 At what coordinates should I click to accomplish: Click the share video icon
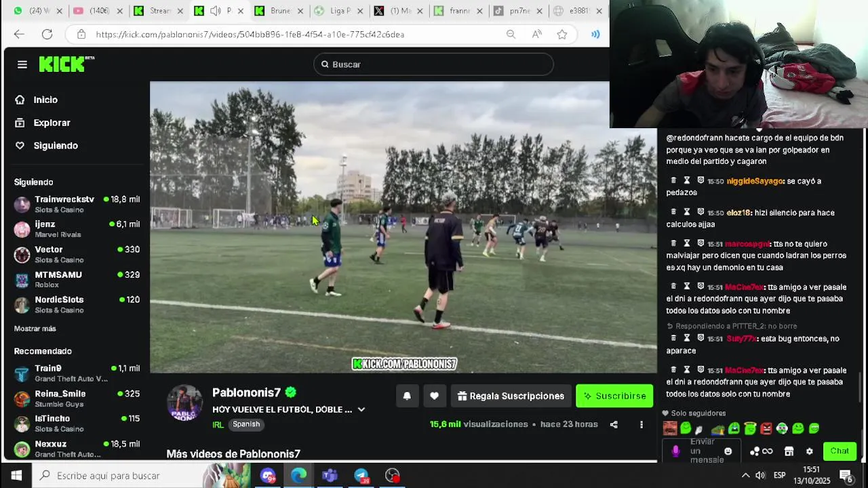614,425
